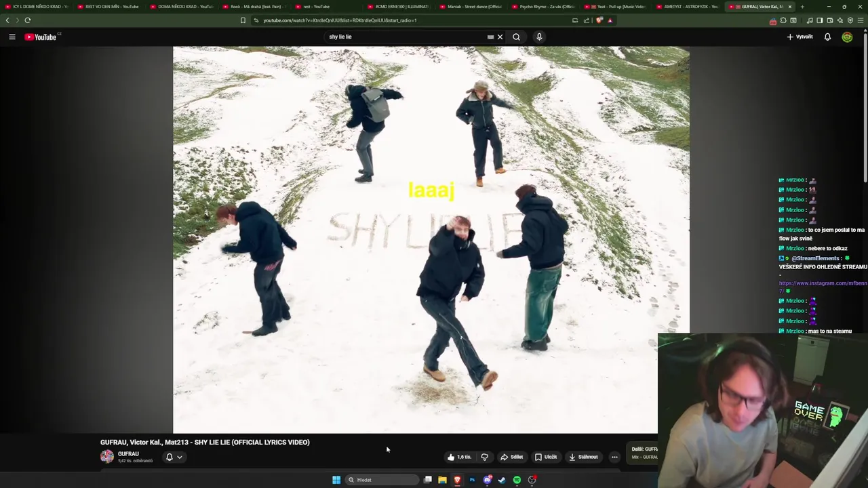
Task: Open the Brave VPN shield icon
Action: click(x=849, y=20)
